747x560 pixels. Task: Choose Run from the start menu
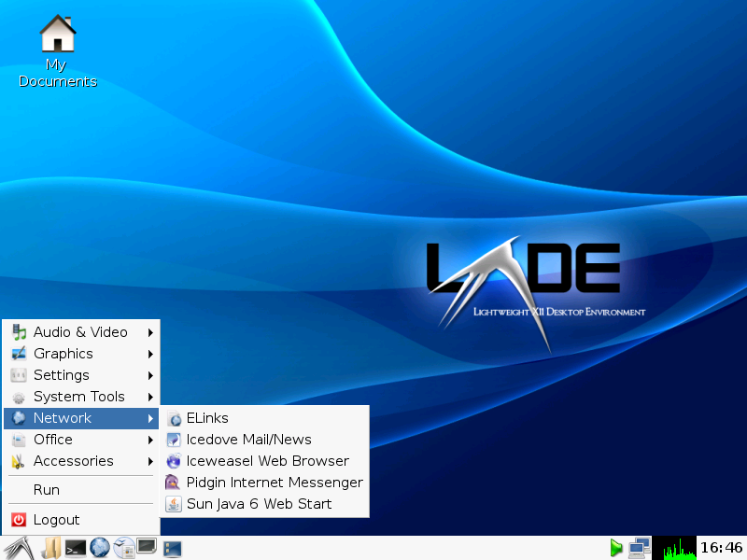coord(81,489)
